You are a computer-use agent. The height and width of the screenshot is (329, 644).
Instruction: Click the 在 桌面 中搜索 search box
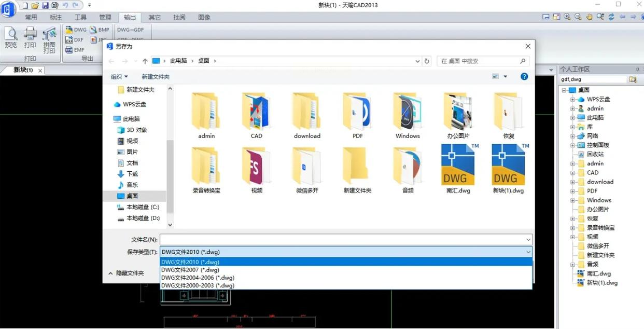click(x=483, y=61)
